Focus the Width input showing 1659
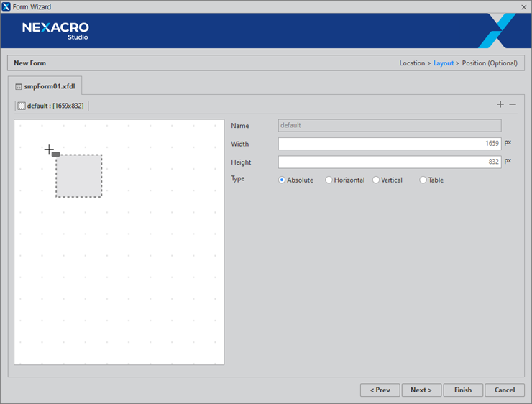The height and width of the screenshot is (404, 532). (x=390, y=144)
